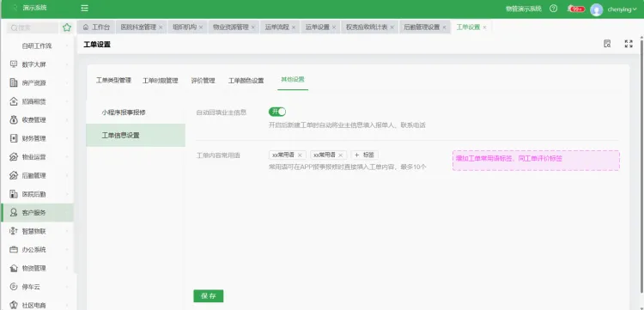Screen dimensions: 644x310
Task: Toggle fullscreen mode icon
Action: tap(629, 44)
